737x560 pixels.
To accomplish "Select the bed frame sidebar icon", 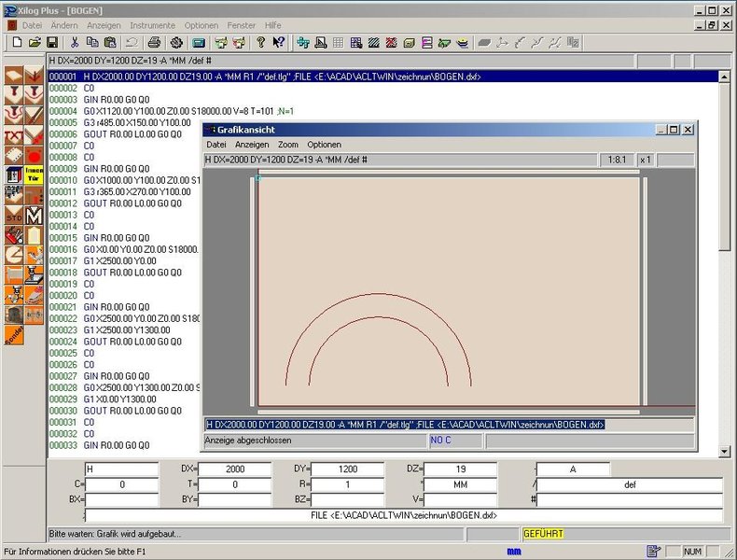I will pos(14,275).
